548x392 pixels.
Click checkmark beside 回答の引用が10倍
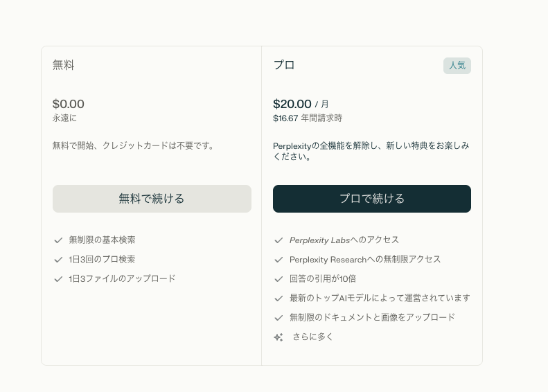(x=279, y=279)
